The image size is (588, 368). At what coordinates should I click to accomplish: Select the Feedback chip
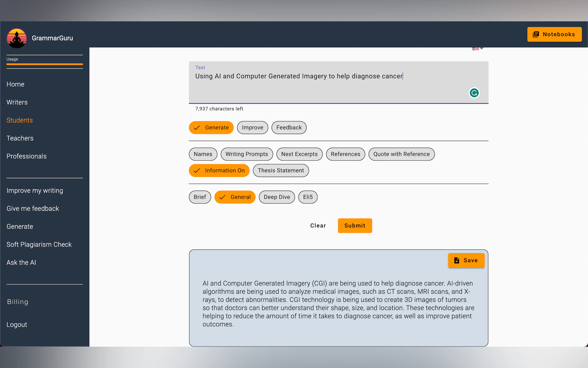288,127
